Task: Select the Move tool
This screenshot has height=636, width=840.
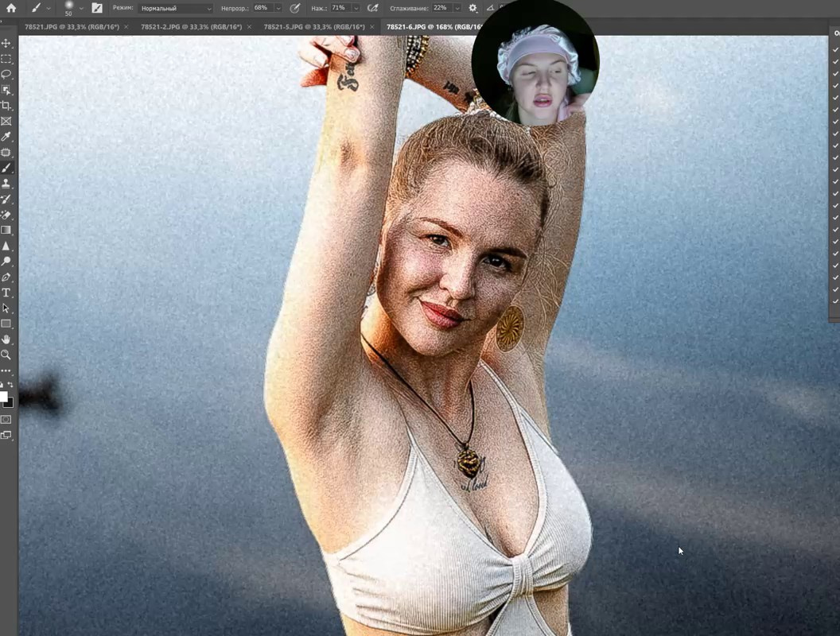Action: 6,44
